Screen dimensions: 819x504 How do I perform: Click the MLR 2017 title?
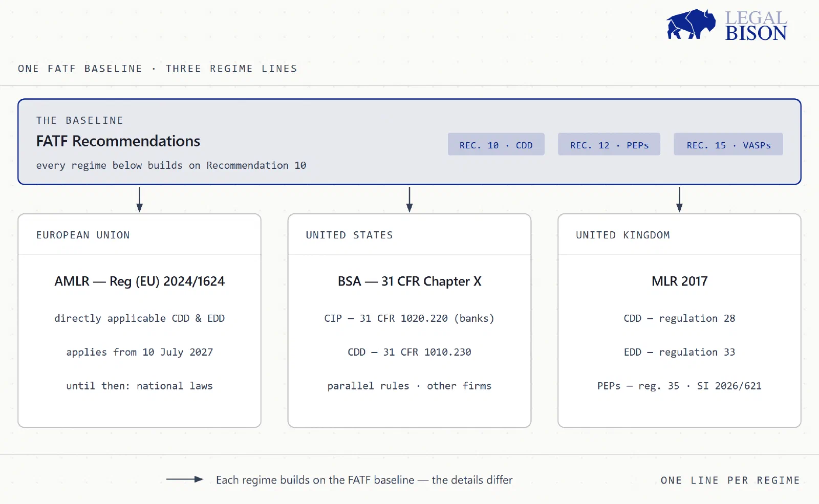679,281
